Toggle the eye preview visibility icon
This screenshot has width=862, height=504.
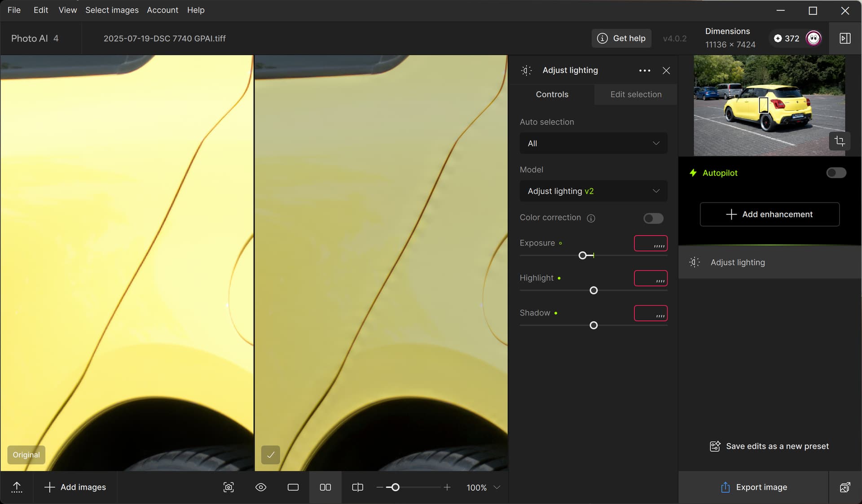coord(261,487)
